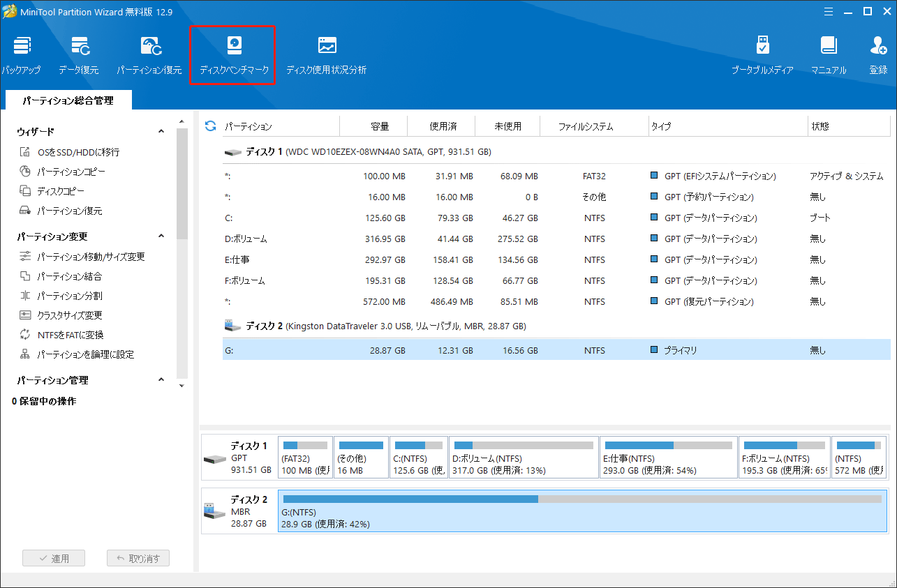The width and height of the screenshot is (897, 588).
Task: Sort by 未使用 column header
Action: (x=508, y=126)
